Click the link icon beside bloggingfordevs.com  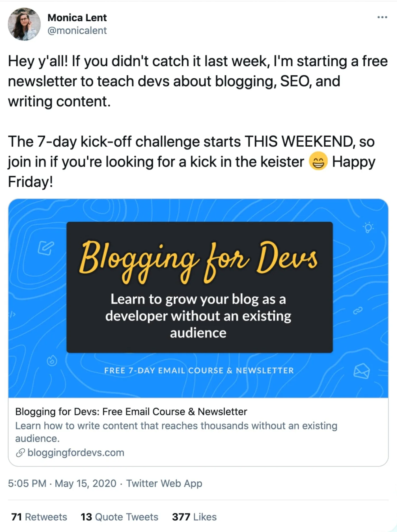(20, 453)
